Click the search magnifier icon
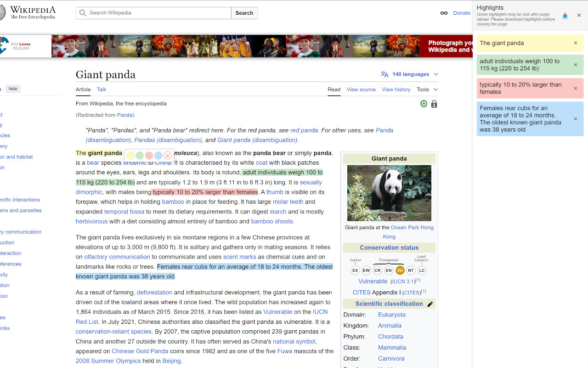588x368 pixels. (x=83, y=13)
